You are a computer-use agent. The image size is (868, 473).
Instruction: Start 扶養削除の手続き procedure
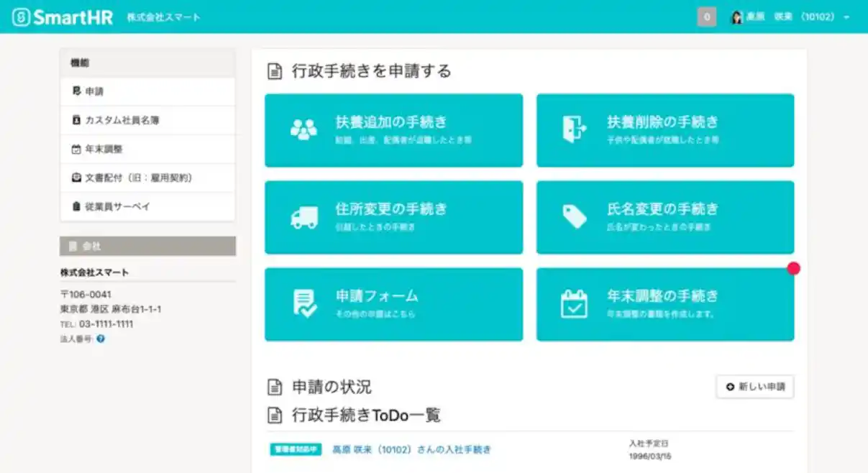(x=664, y=129)
